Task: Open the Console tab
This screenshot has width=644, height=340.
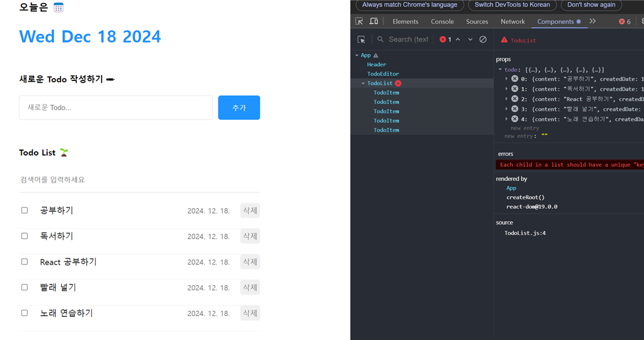Action: coord(442,22)
